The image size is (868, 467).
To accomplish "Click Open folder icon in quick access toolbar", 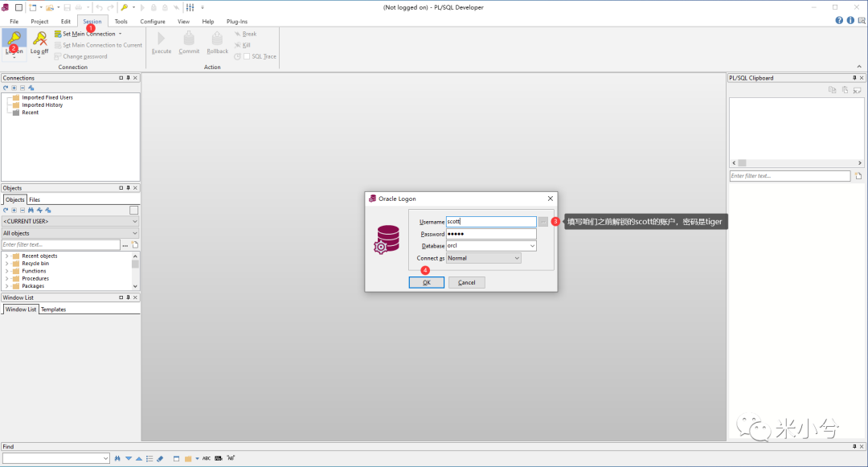I will (50, 8).
